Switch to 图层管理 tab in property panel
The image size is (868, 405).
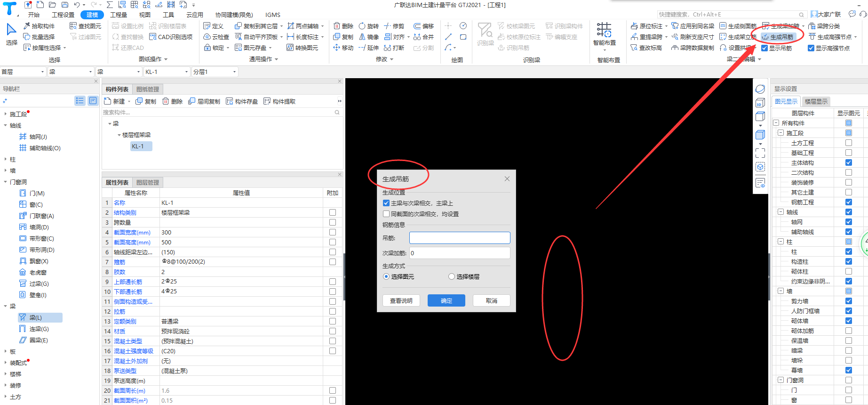pyautogui.click(x=148, y=182)
